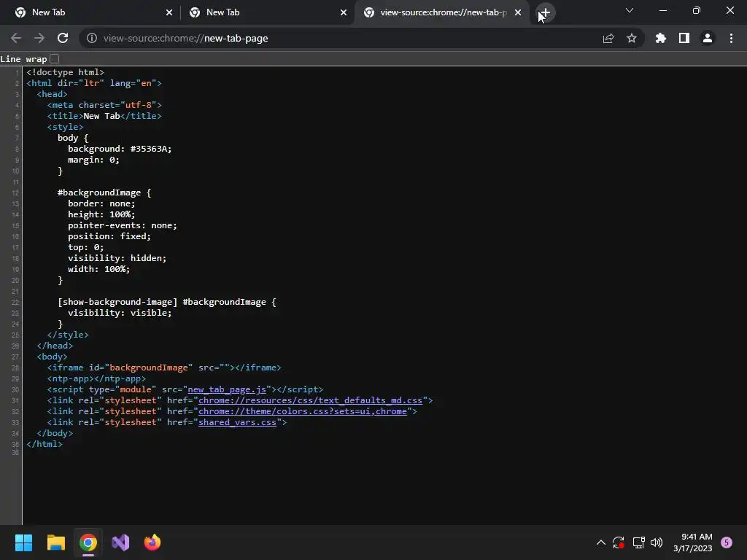Viewport: 747px width, 560px height.
Task: Close the view-source tab
Action: click(x=518, y=12)
